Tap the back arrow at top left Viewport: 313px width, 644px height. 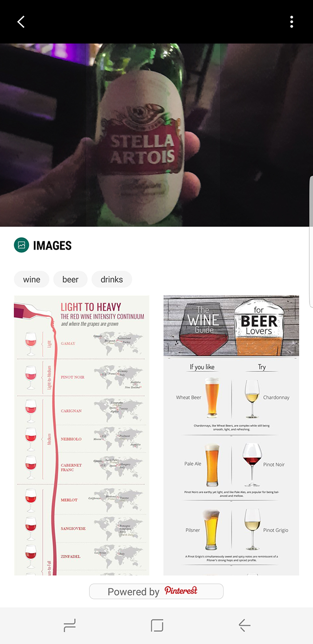coord(21,22)
